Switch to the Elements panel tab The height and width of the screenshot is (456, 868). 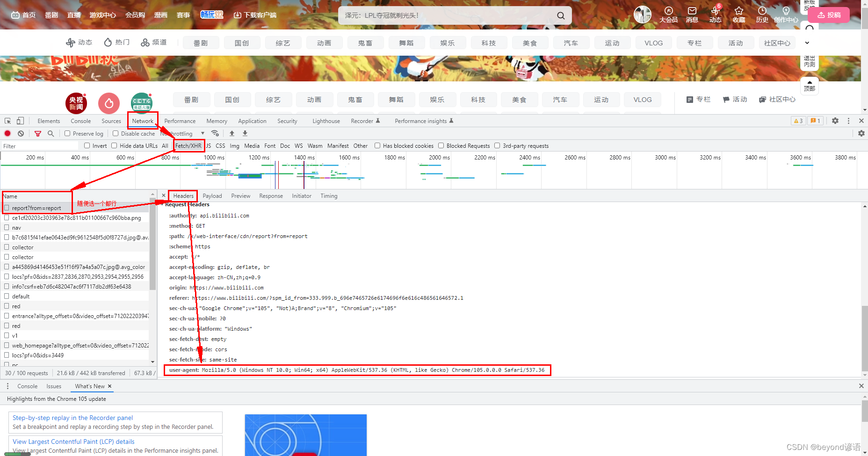(49, 121)
